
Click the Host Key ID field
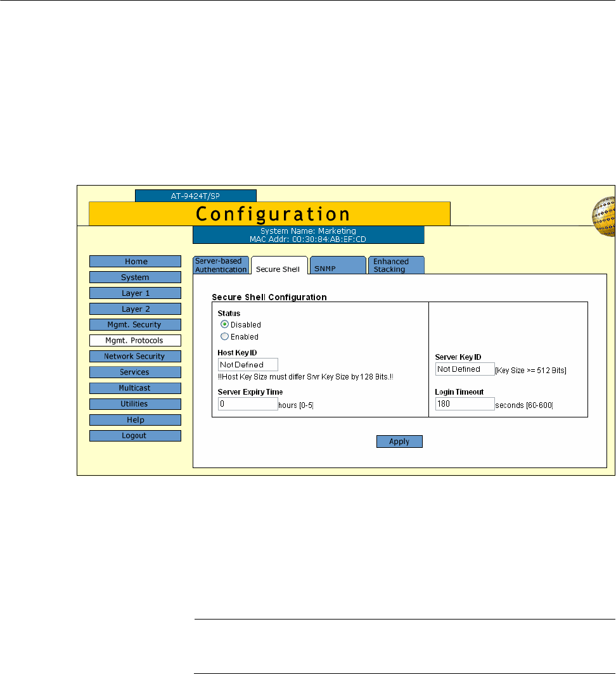click(x=248, y=364)
